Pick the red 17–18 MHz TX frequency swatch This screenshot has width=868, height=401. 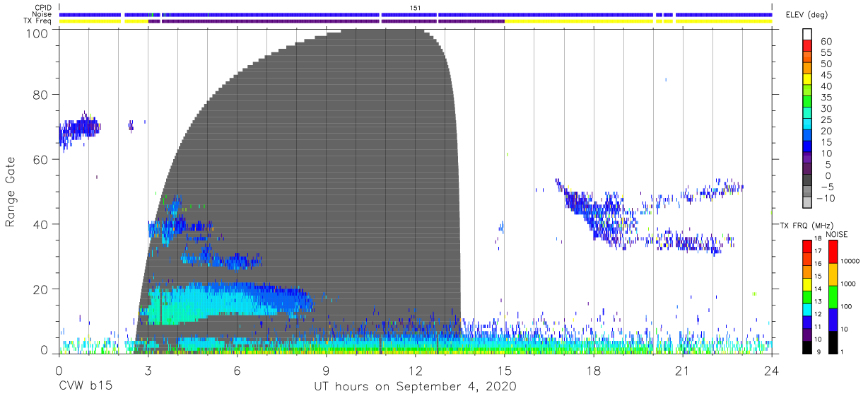[807, 247]
